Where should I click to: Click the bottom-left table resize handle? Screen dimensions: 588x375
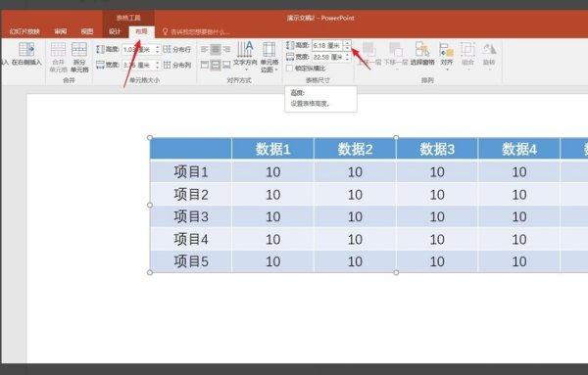coord(150,272)
